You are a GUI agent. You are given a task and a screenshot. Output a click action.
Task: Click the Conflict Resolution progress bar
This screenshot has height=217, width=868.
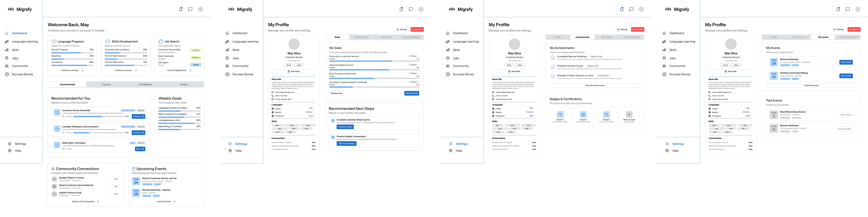coord(126,65)
